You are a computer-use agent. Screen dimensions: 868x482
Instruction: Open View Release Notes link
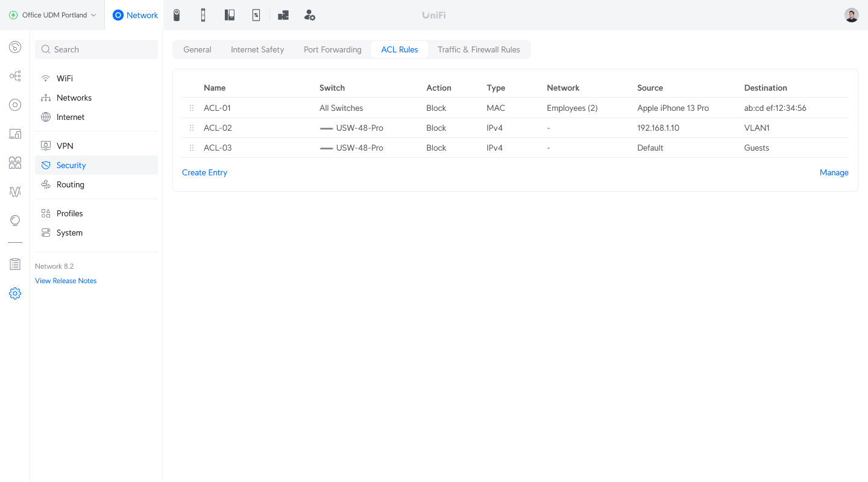(x=66, y=281)
